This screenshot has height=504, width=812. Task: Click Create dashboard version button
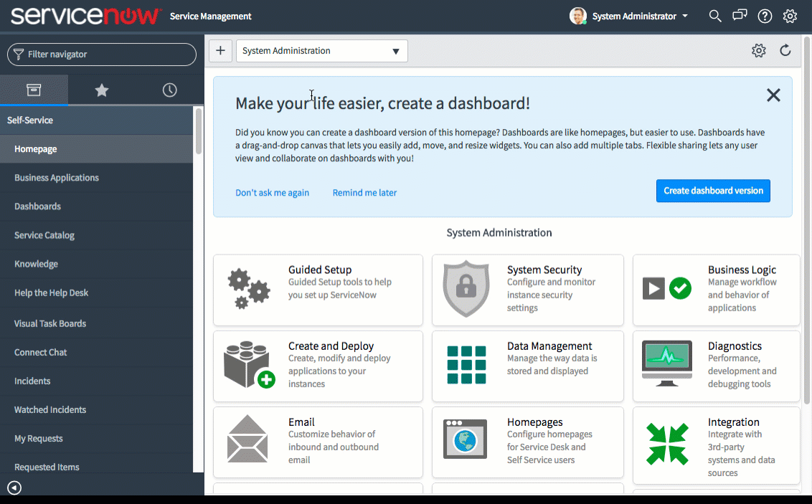(x=713, y=191)
